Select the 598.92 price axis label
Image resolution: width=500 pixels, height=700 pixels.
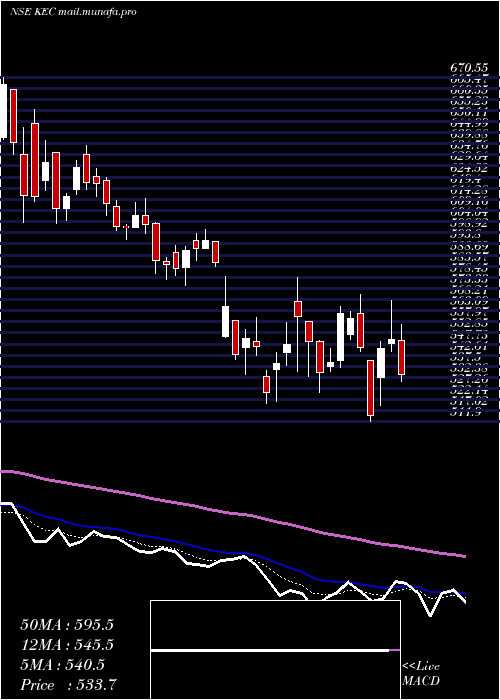click(469, 225)
